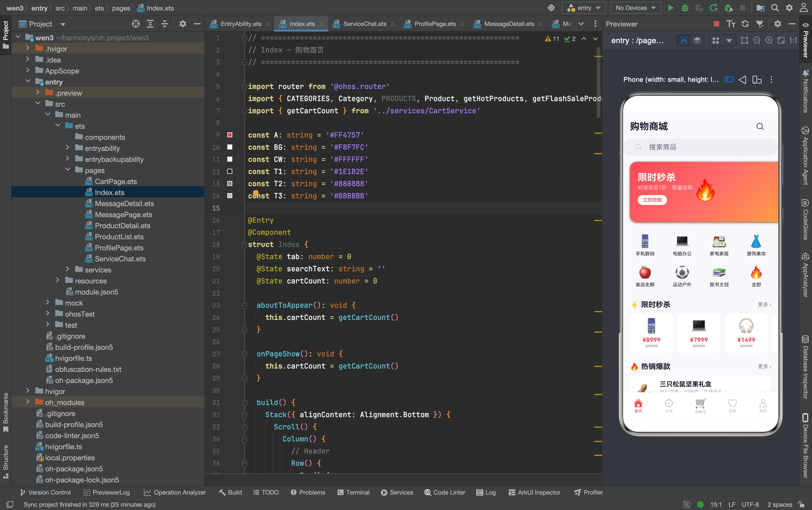This screenshot has width=812, height=510.
Task: Expand the .hvigor folder
Action: coord(28,49)
